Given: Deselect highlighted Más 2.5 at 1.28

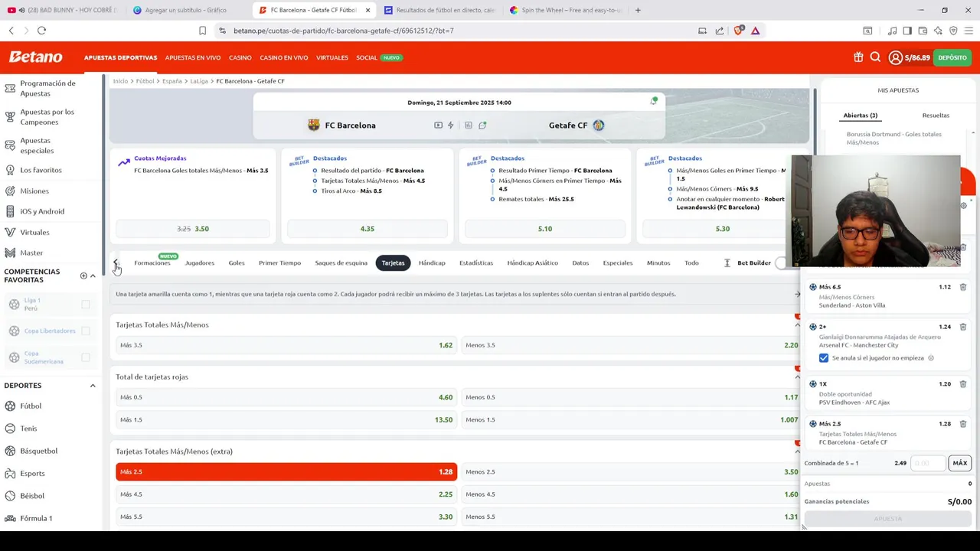Looking at the screenshot, I should (x=286, y=472).
